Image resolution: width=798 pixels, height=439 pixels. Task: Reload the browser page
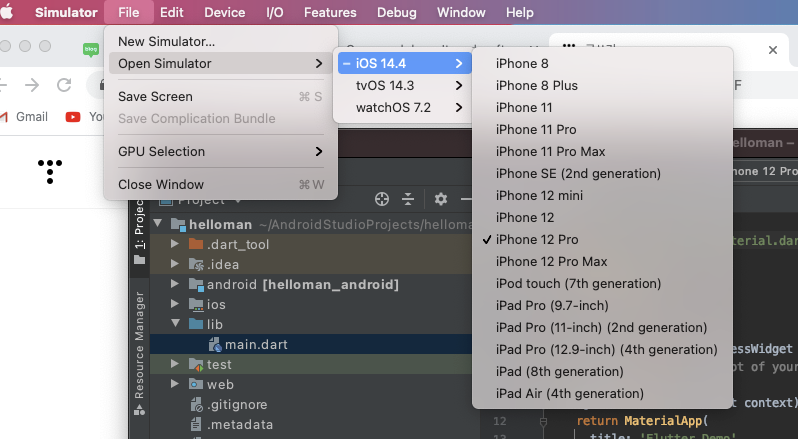(64, 85)
